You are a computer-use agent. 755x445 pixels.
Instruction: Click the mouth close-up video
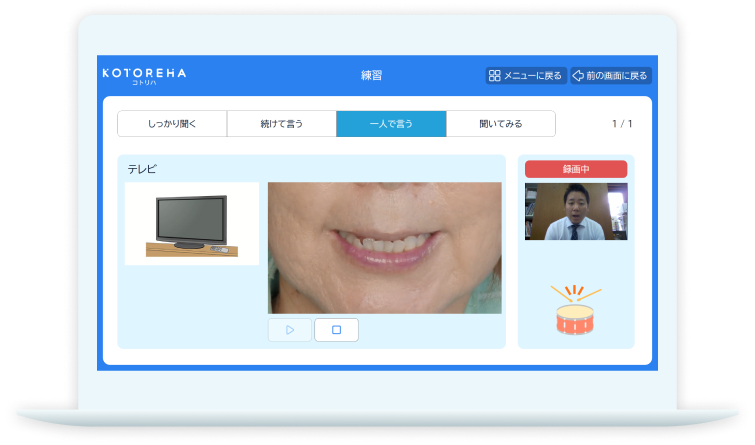point(384,247)
